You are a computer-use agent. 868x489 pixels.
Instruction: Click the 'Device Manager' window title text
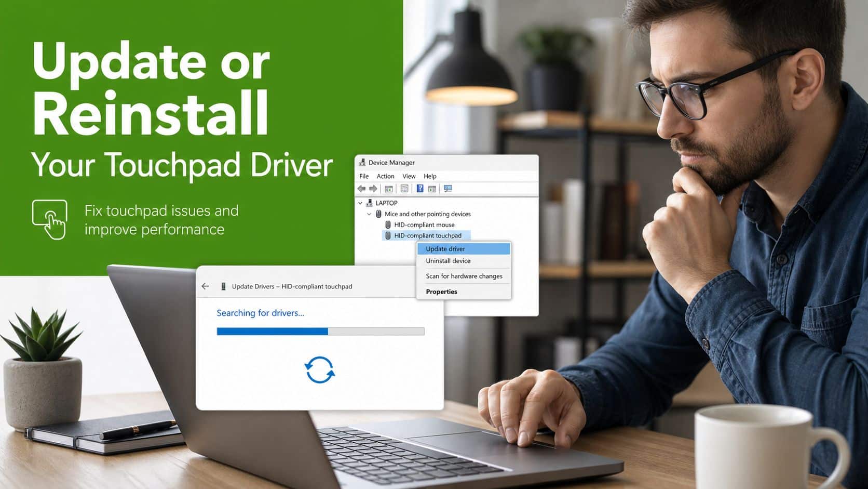point(391,163)
